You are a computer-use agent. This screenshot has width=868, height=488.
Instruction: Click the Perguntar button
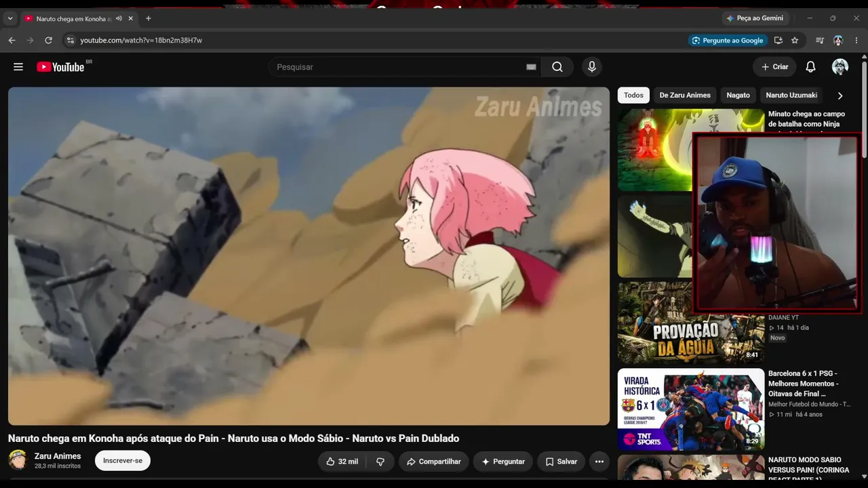(503, 462)
